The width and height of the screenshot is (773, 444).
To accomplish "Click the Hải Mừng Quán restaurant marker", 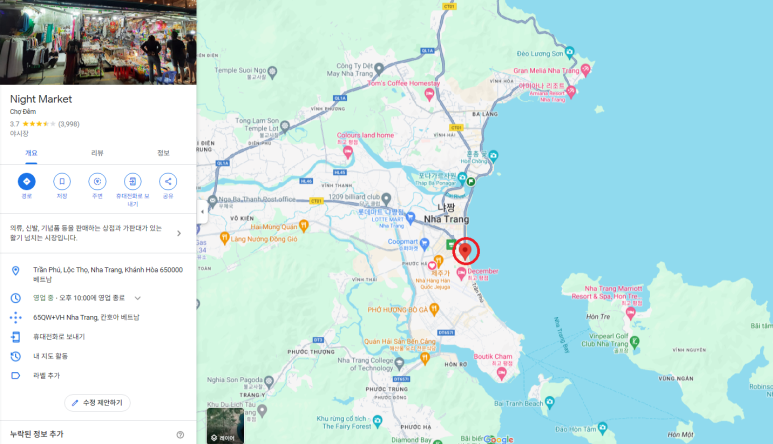I will coord(304,226).
